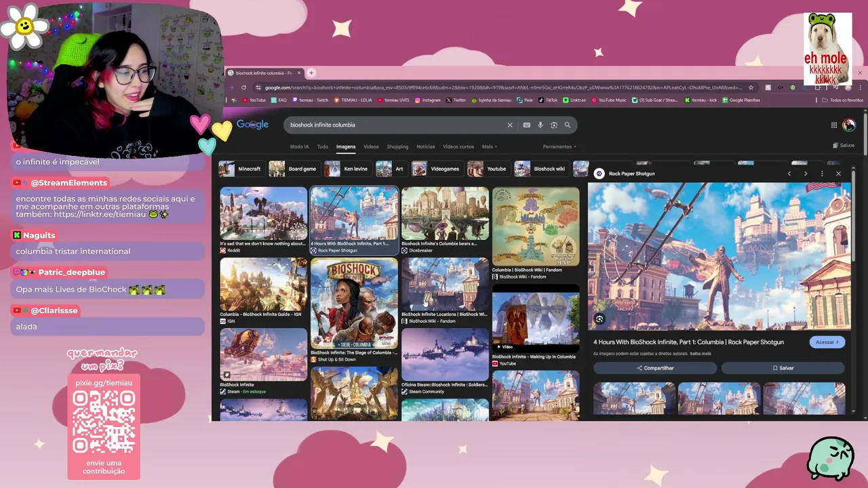Screen dimensions: 868x488
Task: Expand the Mais search filter dropdown
Action: coord(490,146)
